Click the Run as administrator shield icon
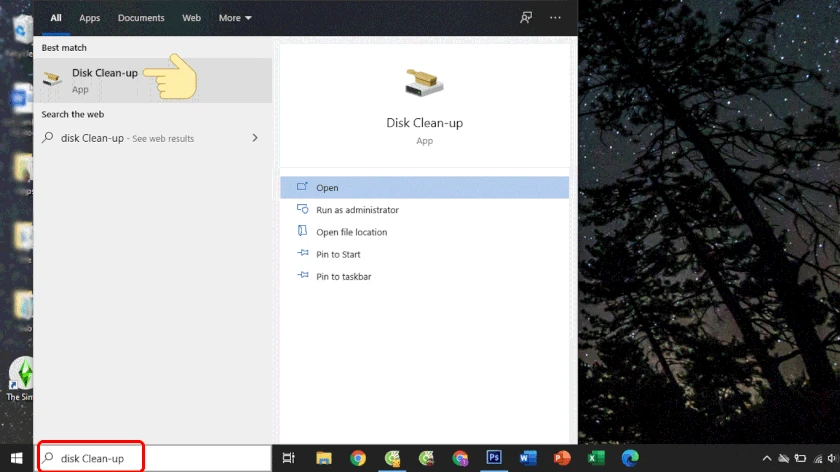The height and width of the screenshot is (472, 840). point(302,209)
